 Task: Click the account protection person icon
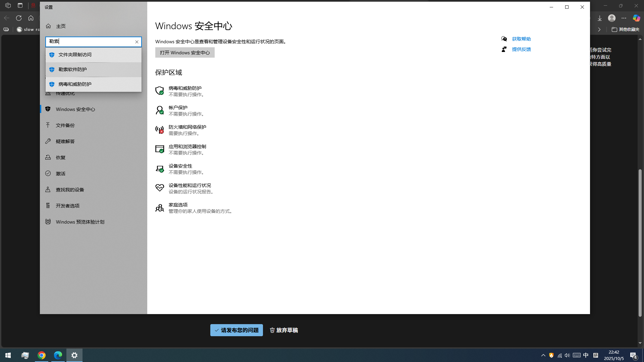coord(159,110)
